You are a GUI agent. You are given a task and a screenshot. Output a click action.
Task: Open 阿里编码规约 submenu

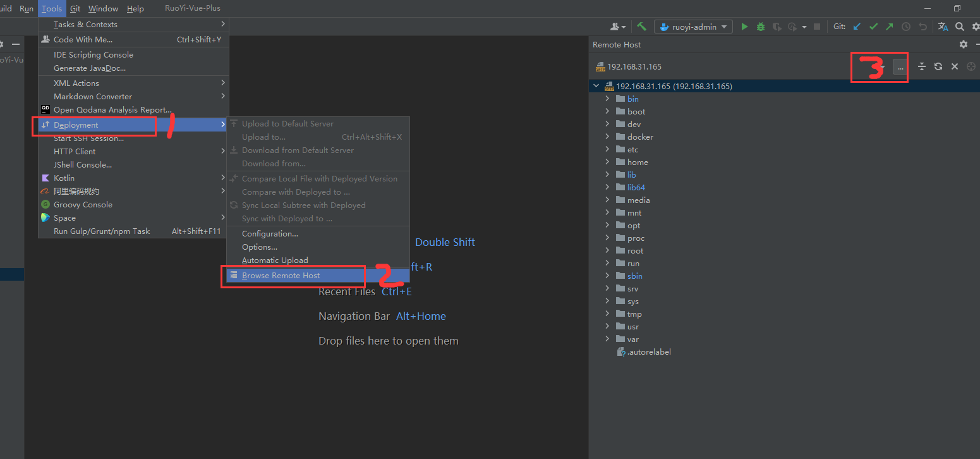pyautogui.click(x=133, y=191)
